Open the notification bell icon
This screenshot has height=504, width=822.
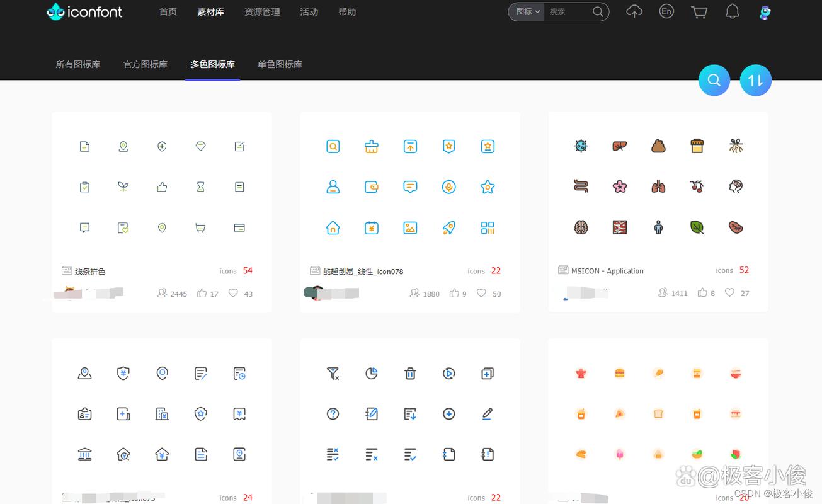pos(732,11)
